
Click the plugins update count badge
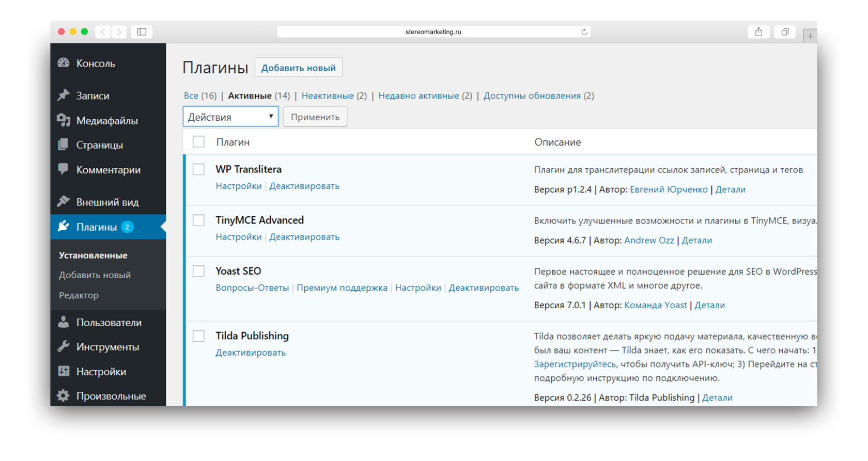(x=127, y=227)
